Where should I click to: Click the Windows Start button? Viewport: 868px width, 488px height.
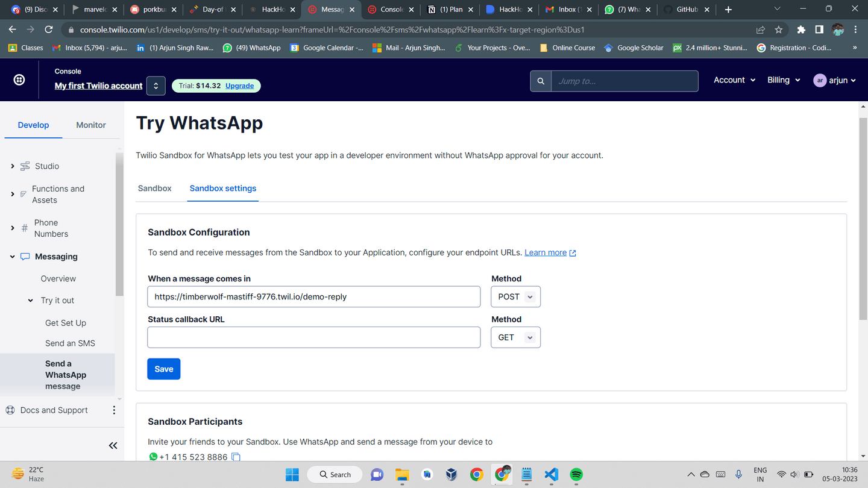point(292,475)
